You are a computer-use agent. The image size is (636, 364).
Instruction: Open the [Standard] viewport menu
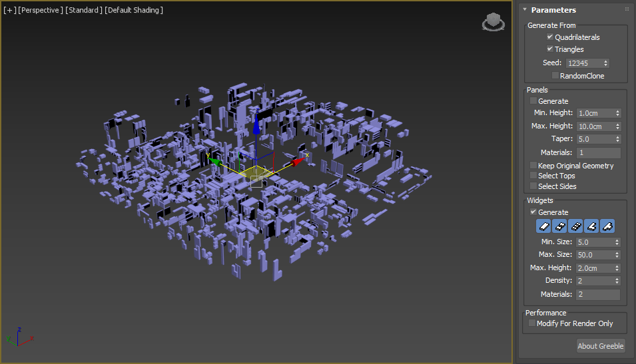(84, 10)
